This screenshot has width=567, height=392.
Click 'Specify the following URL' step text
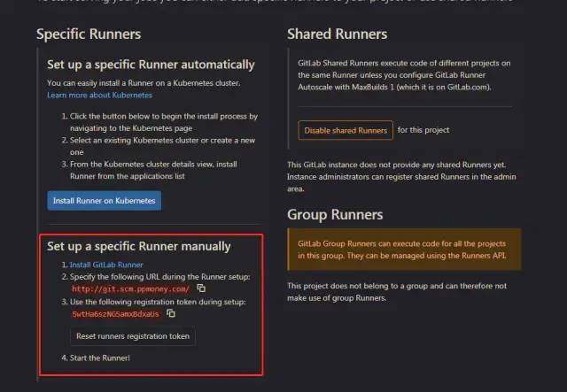[159, 276]
